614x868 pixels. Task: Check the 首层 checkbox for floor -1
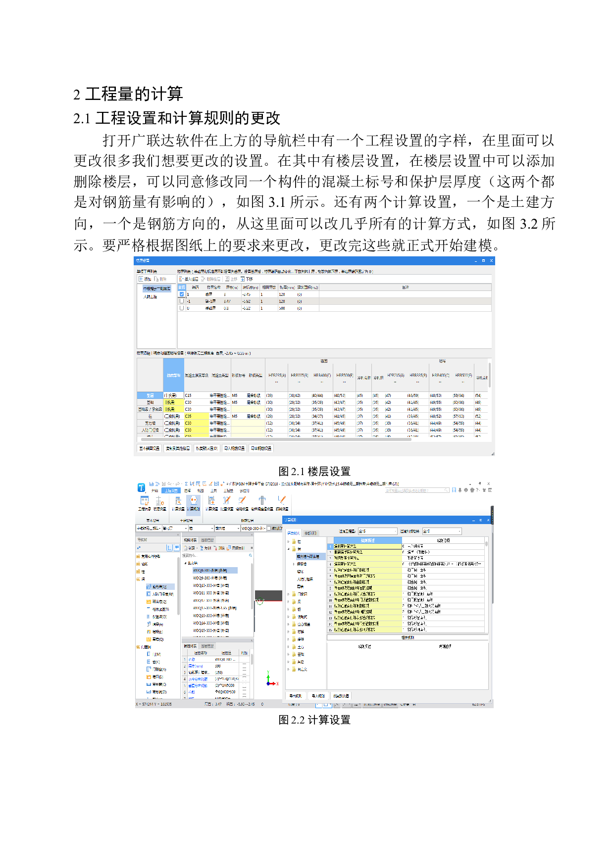(182, 301)
